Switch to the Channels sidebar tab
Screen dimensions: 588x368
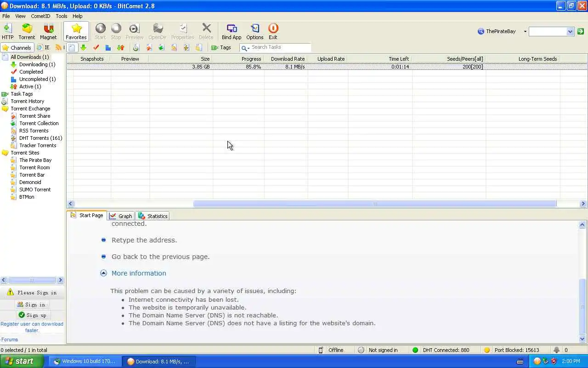17,47
